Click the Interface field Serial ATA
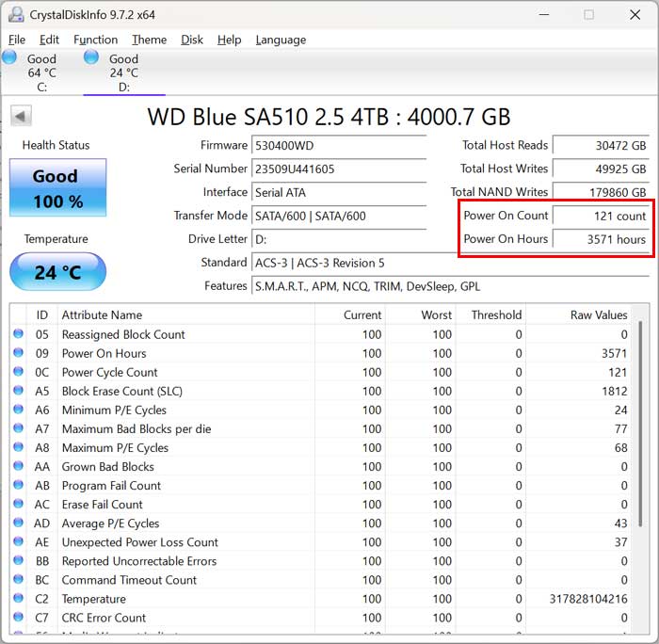This screenshot has height=644, width=659. point(339,192)
